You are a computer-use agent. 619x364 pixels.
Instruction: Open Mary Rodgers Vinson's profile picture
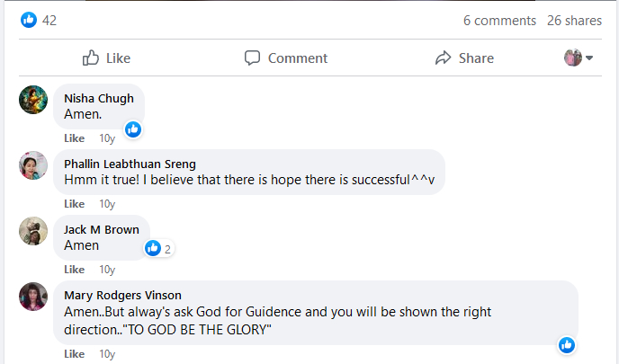point(33,297)
